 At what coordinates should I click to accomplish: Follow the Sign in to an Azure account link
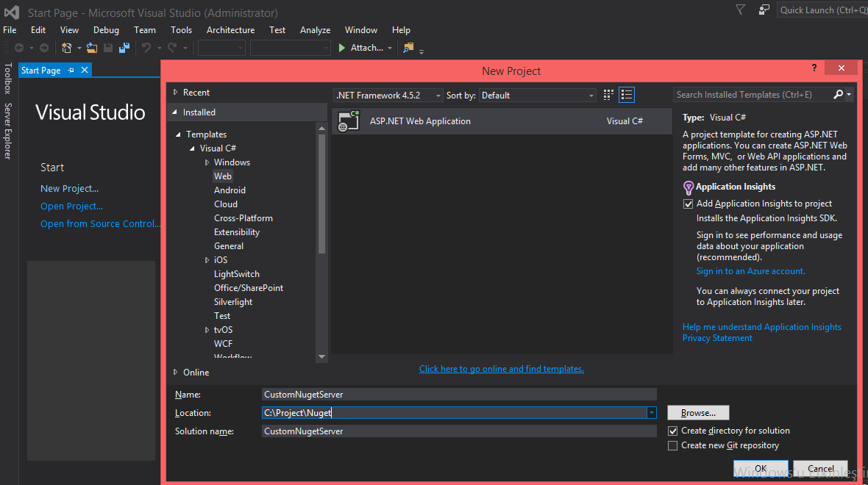coord(750,270)
